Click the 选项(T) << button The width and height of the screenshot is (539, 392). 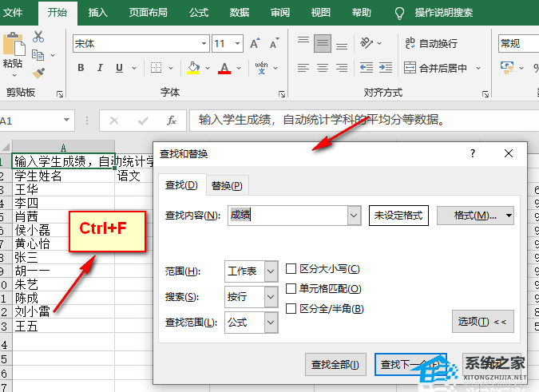point(482,322)
